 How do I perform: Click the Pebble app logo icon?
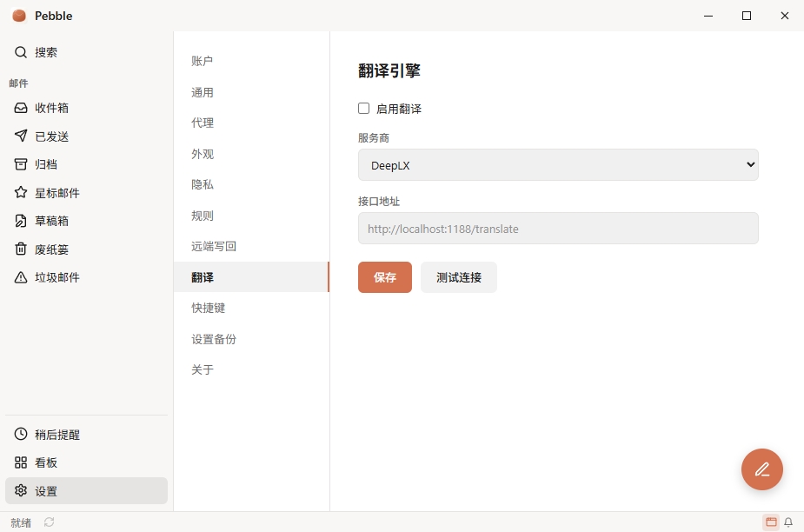click(x=19, y=16)
